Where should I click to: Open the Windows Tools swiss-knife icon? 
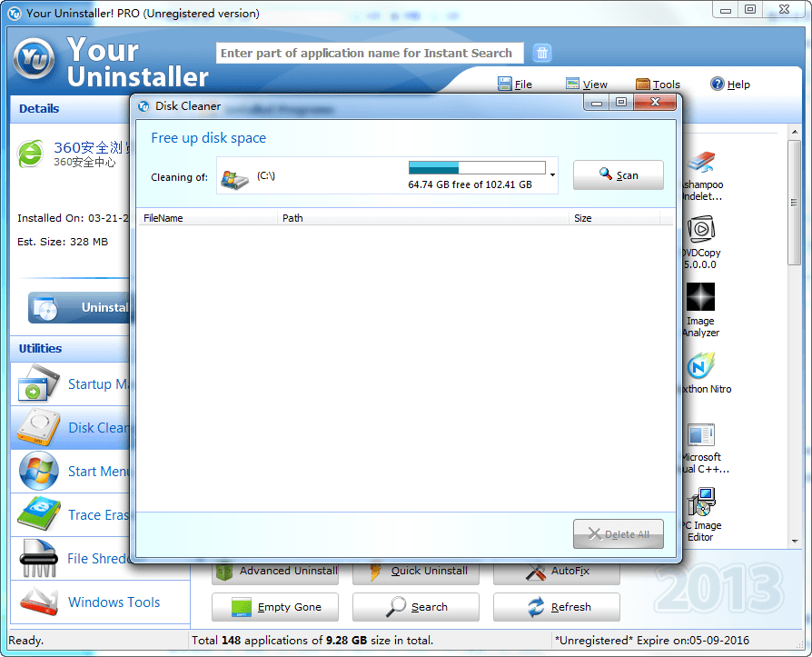38,602
